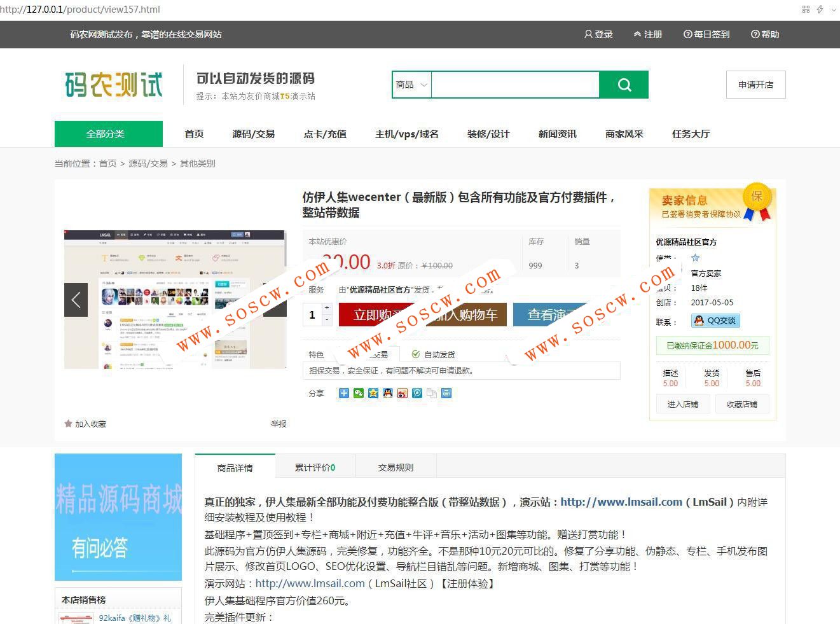The width and height of the screenshot is (840, 624).
Task: Click the main product preview image
Action: 175,299
